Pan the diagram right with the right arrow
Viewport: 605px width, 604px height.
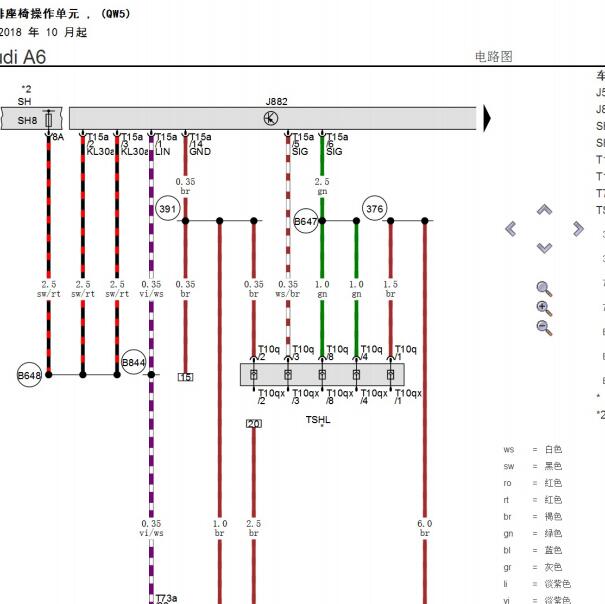coord(578,229)
